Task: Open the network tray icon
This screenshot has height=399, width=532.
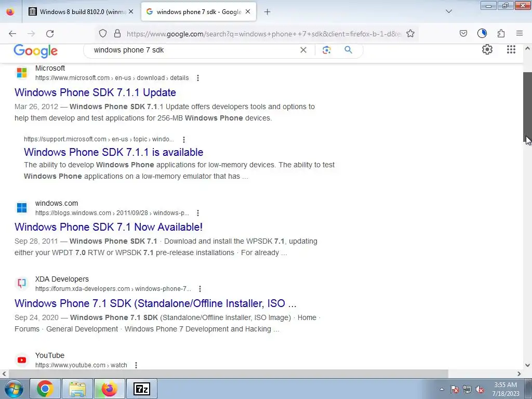Action: (x=467, y=389)
